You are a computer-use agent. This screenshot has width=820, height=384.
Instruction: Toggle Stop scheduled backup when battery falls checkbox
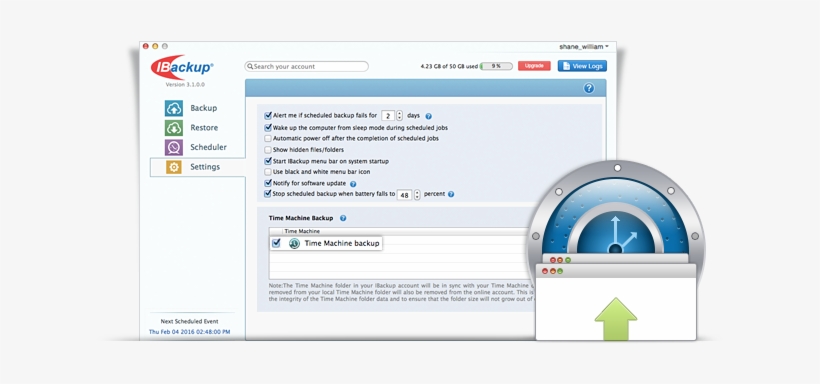(268, 194)
